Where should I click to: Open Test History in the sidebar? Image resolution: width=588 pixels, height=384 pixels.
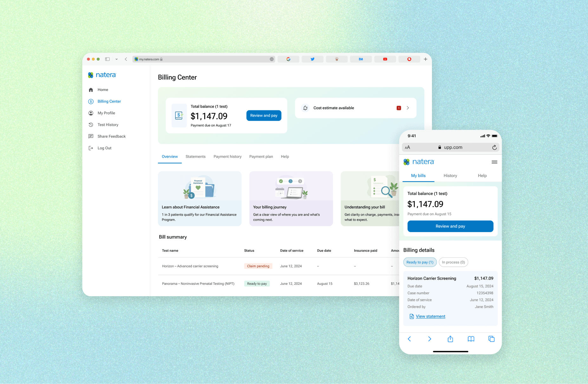click(x=108, y=125)
